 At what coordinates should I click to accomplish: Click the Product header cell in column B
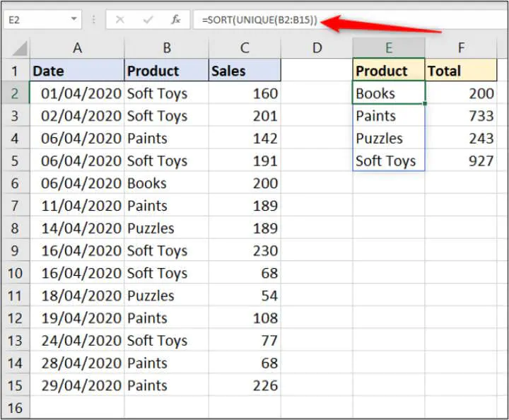tap(167, 70)
